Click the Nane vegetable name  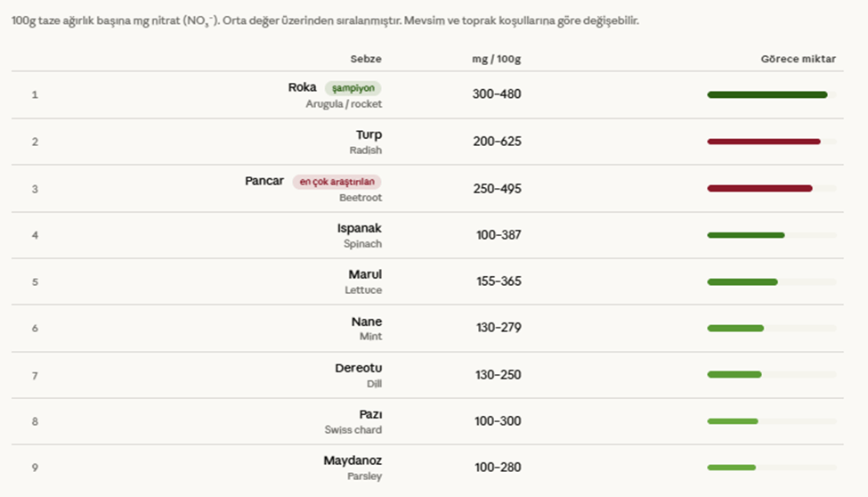click(366, 322)
